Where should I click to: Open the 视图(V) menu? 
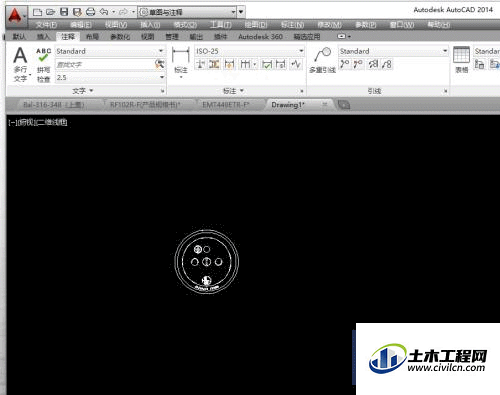pyautogui.click(x=116, y=25)
